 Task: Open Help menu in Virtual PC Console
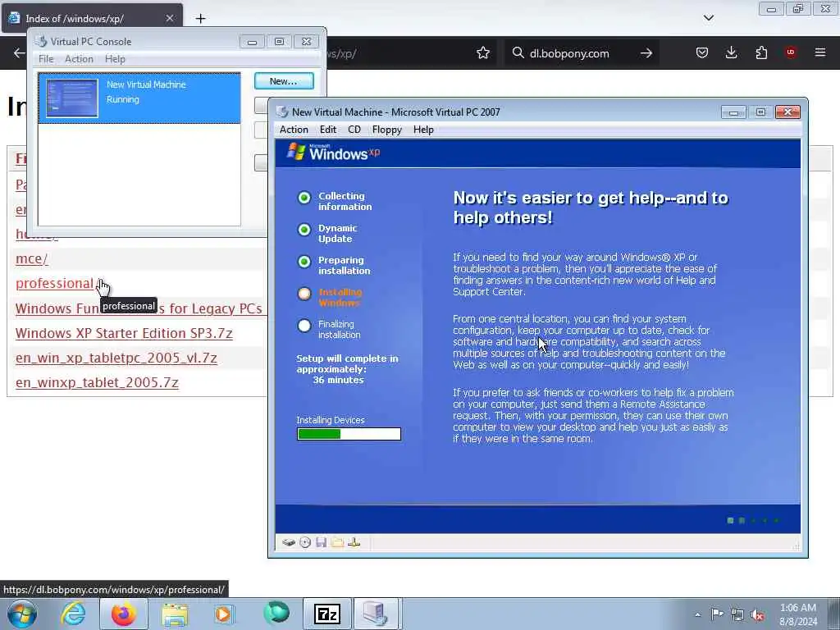(x=115, y=59)
